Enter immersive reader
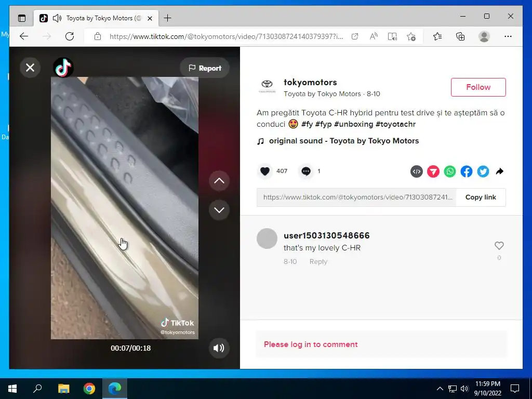The width and height of the screenshot is (532, 399). coord(392,36)
